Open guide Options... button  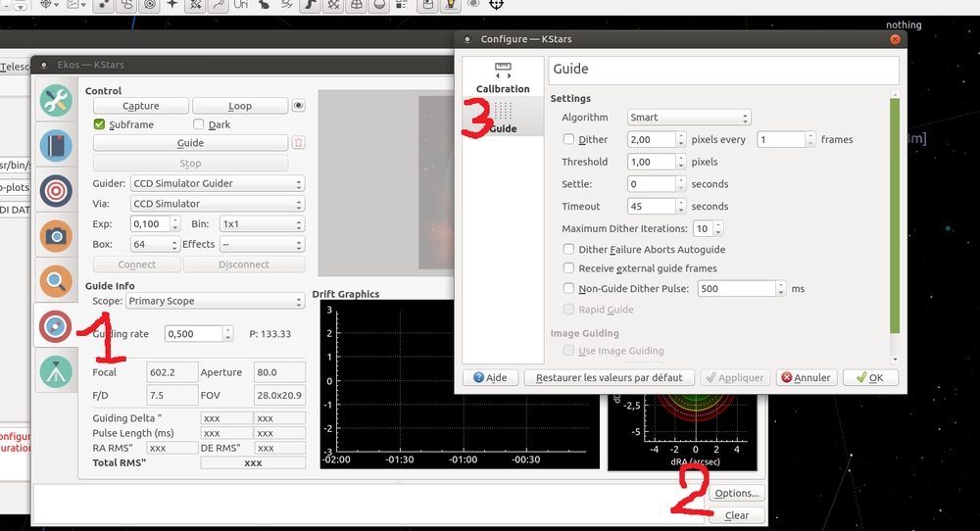click(x=737, y=493)
